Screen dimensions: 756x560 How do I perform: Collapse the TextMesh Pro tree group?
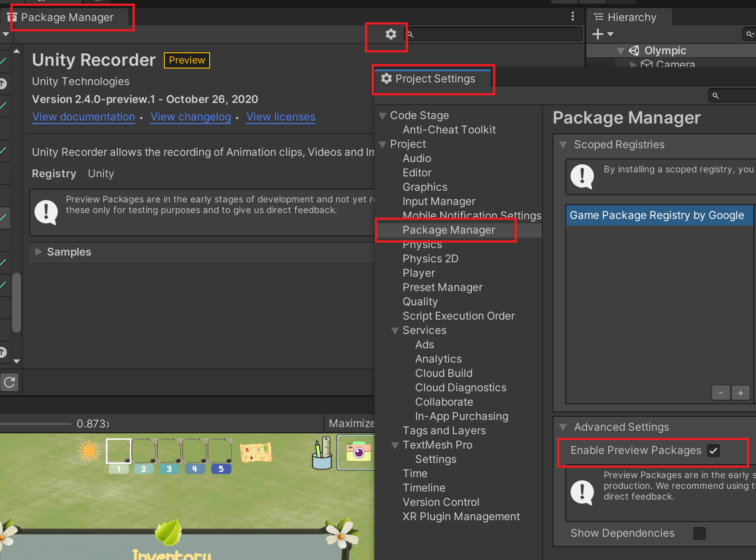tap(395, 445)
